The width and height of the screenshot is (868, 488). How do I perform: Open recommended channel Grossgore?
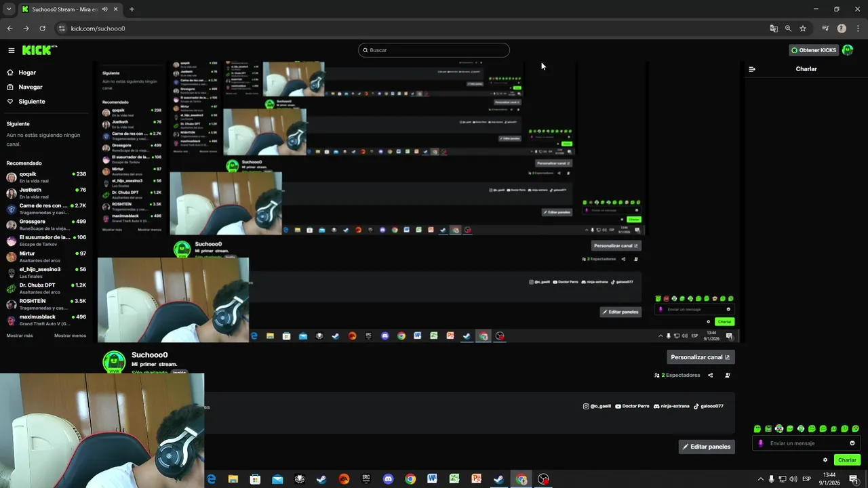(46, 225)
